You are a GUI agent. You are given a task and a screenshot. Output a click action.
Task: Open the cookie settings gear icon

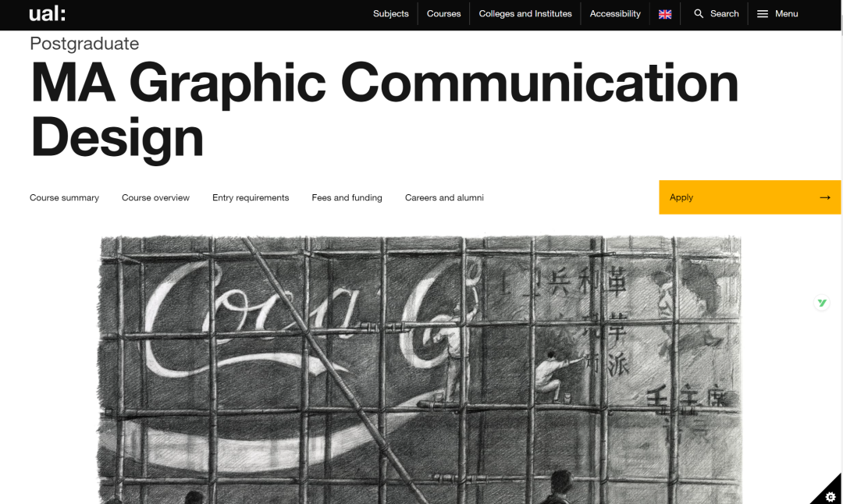[830, 496]
